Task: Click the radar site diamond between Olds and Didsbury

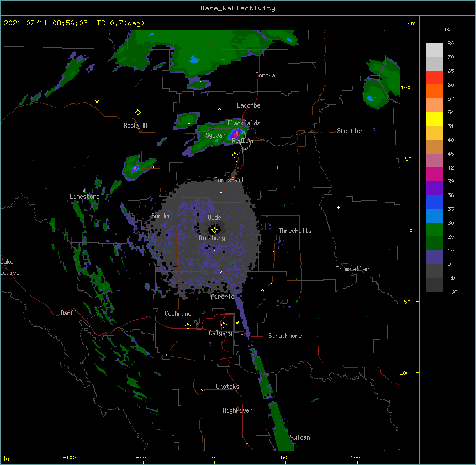Action: (x=214, y=230)
